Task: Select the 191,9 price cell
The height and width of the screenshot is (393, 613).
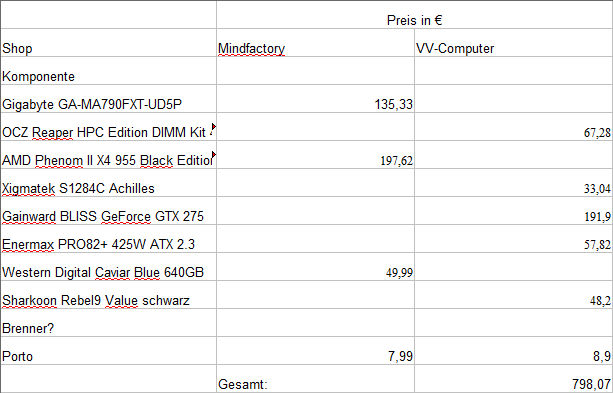Action: coord(513,211)
